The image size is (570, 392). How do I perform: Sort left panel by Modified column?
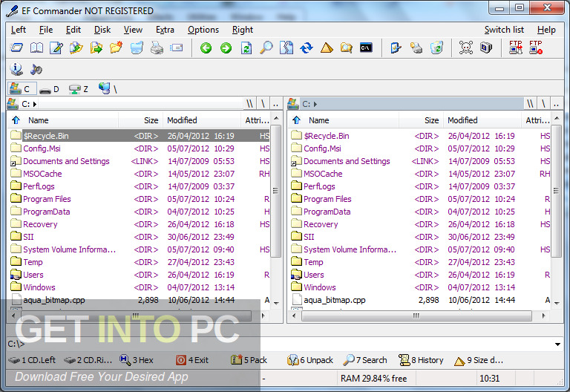(x=202, y=120)
